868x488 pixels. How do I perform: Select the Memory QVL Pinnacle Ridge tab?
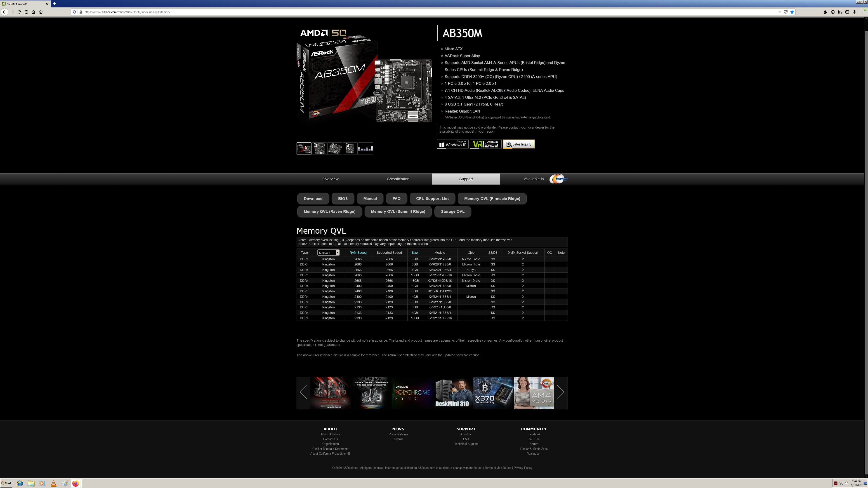(x=492, y=198)
